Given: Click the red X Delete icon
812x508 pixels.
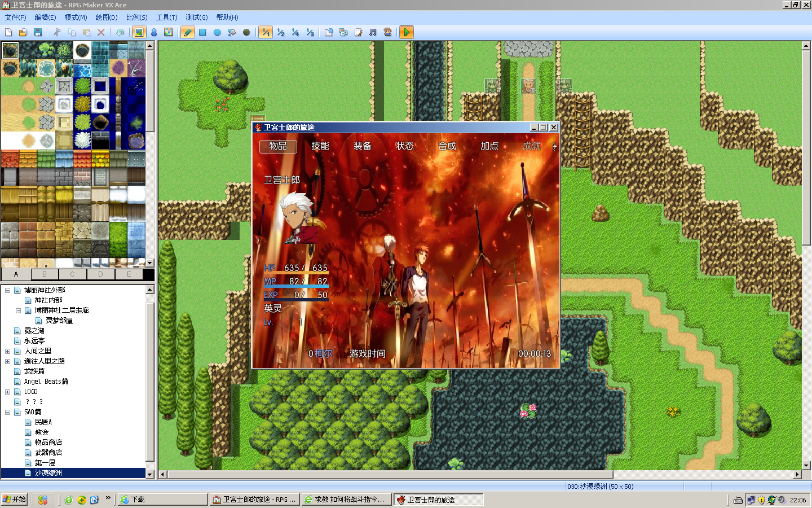Looking at the screenshot, I should [101, 32].
